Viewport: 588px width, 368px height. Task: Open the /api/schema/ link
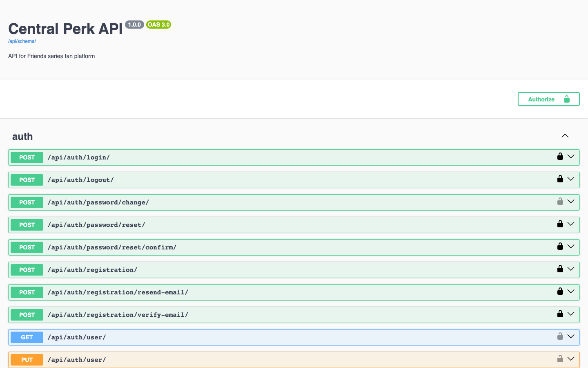pyautogui.click(x=22, y=41)
